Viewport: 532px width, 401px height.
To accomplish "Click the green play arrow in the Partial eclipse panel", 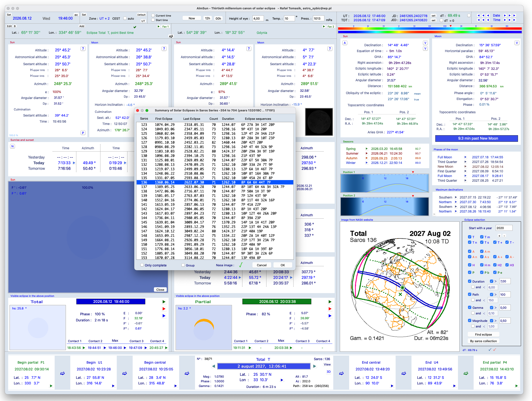I will click(330, 302).
